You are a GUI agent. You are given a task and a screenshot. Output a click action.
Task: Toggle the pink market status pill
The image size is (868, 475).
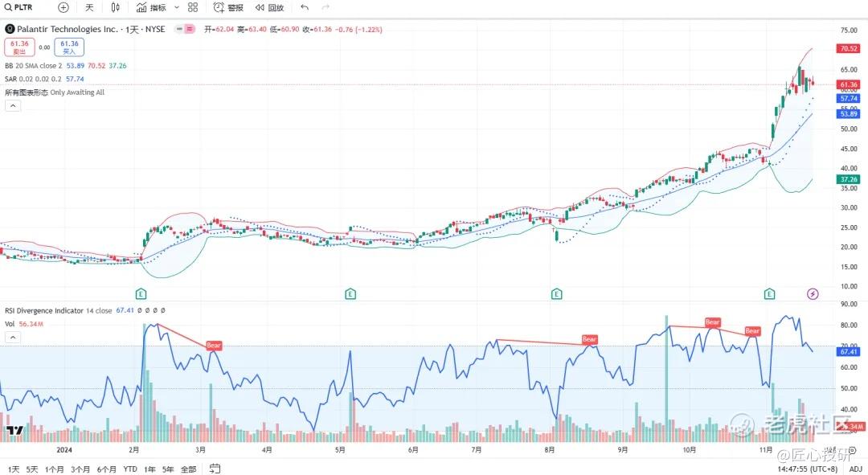point(190,29)
